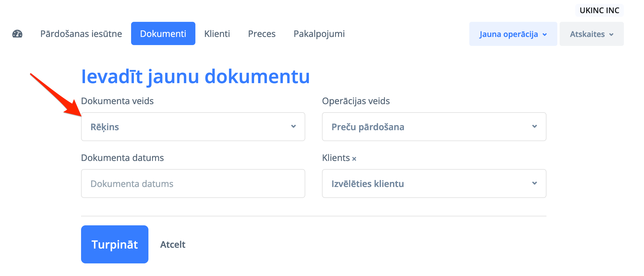The height and width of the screenshot is (276, 644).
Task: Expand the Preču pārdošana operation dropdown
Action: coord(434,127)
